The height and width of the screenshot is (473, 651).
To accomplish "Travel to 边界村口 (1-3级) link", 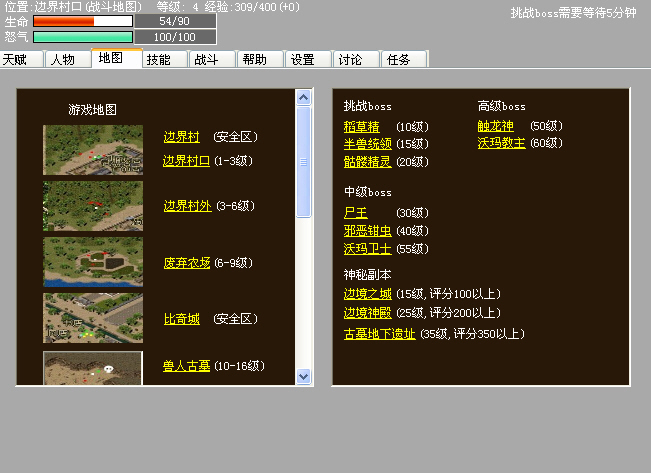I will click(186, 160).
